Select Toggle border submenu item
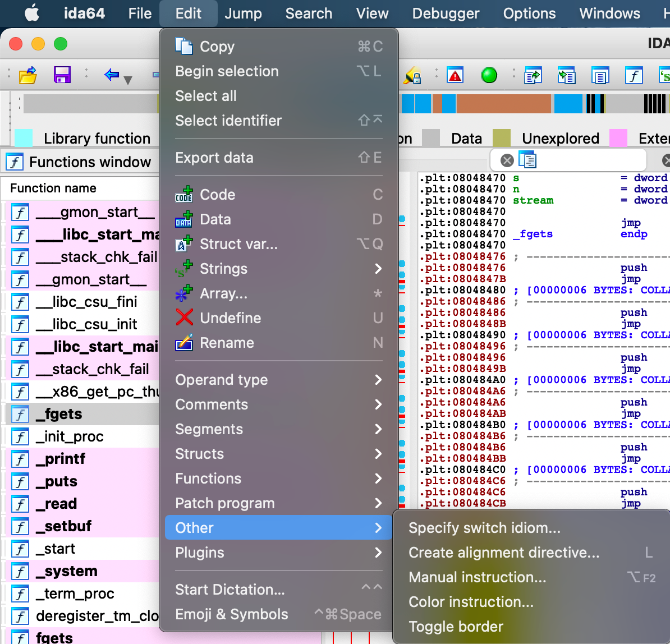670x644 pixels. 531,627
